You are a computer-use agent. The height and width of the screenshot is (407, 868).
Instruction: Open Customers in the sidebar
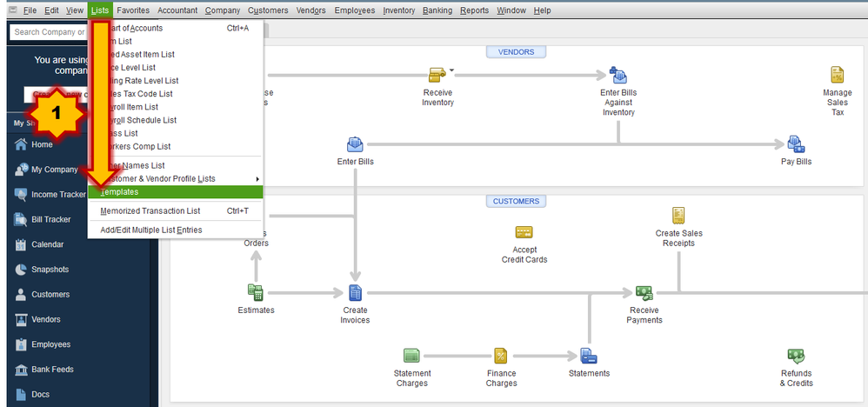tap(50, 294)
